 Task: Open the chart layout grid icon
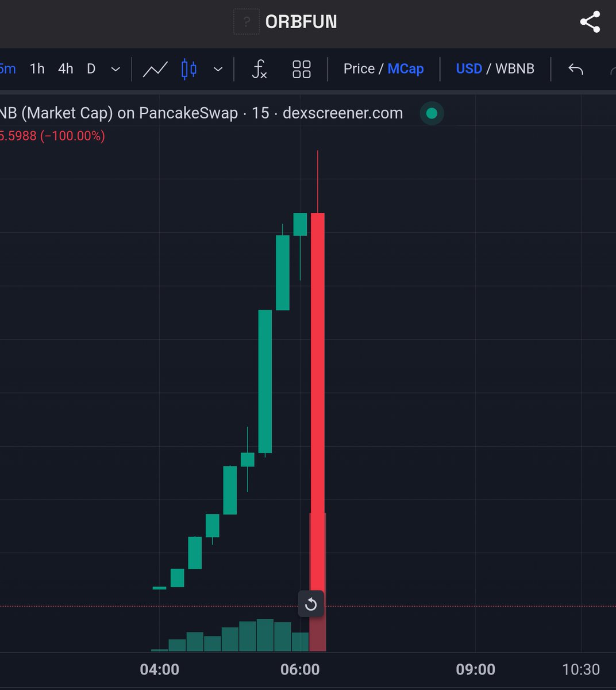(301, 69)
